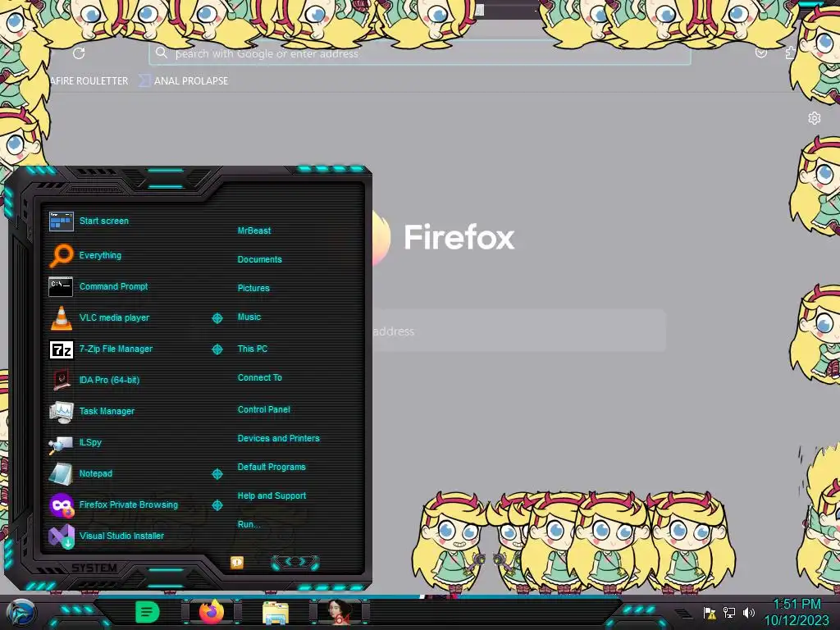Open network status in system tray
This screenshot has width=840, height=630.
tap(729, 613)
